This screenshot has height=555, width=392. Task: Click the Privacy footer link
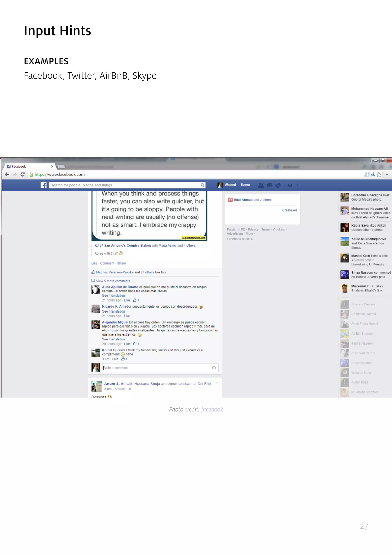[x=253, y=229]
